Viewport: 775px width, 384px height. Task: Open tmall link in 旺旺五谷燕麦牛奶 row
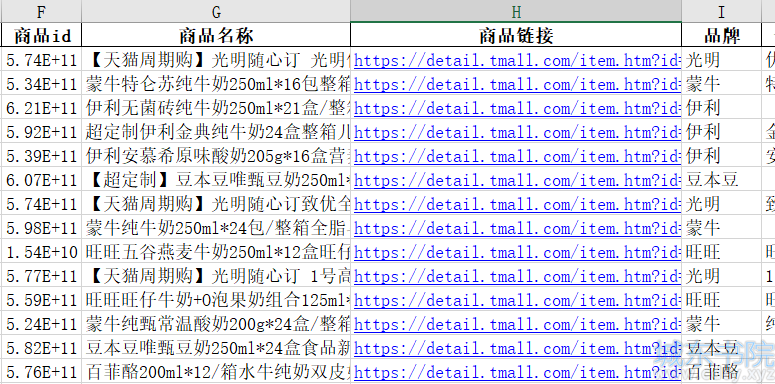[x=517, y=252]
